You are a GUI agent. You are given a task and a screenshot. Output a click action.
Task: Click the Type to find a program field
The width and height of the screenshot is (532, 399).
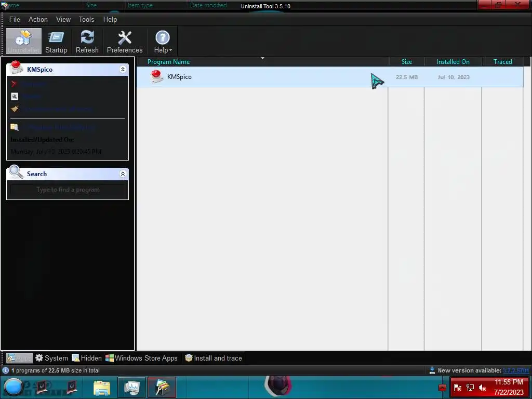point(68,190)
